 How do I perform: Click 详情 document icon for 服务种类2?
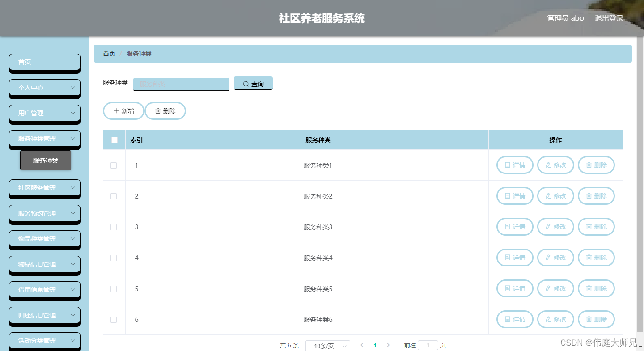pos(508,196)
